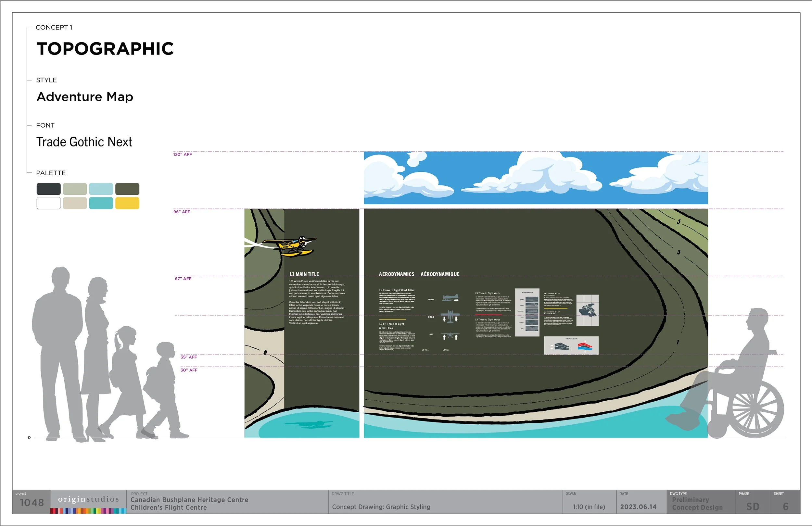This screenshot has width=812, height=526.
Task: Click the yellow palette swatch
Action: pos(127,203)
